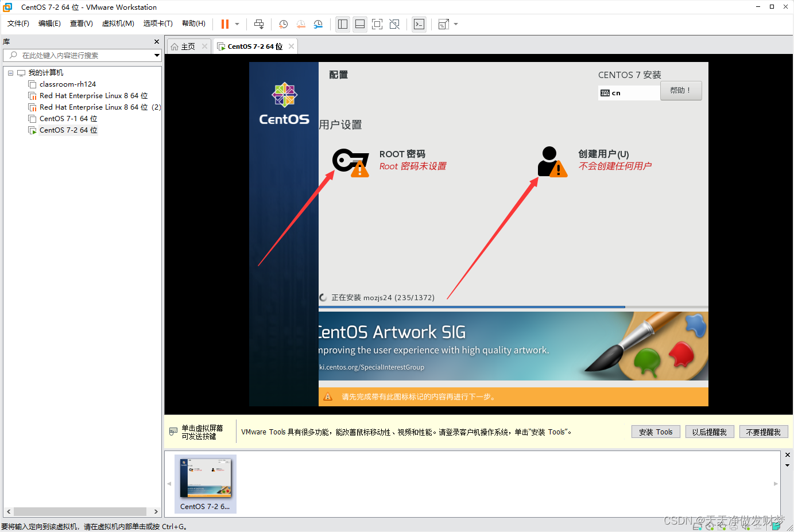Screen dimensions: 794x532
Task: Click the keyboard hint icon in the info bar
Action: coord(173,432)
